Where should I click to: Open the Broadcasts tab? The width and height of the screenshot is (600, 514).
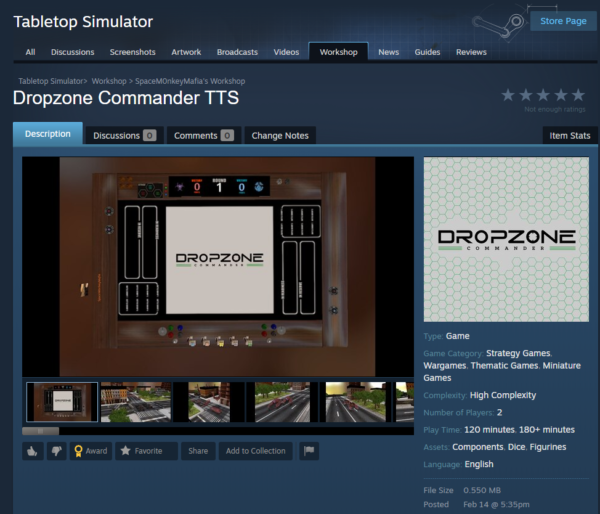click(x=237, y=52)
